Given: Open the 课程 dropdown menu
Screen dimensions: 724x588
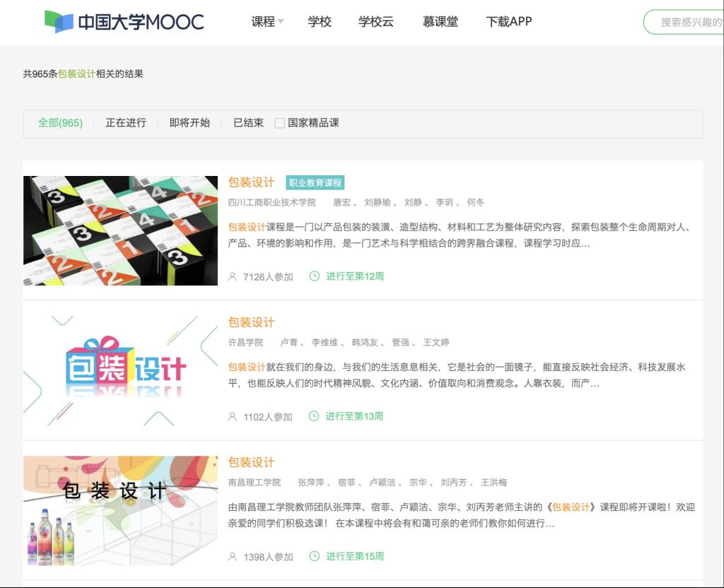Looking at the screenshot, I should coord(267,22).
